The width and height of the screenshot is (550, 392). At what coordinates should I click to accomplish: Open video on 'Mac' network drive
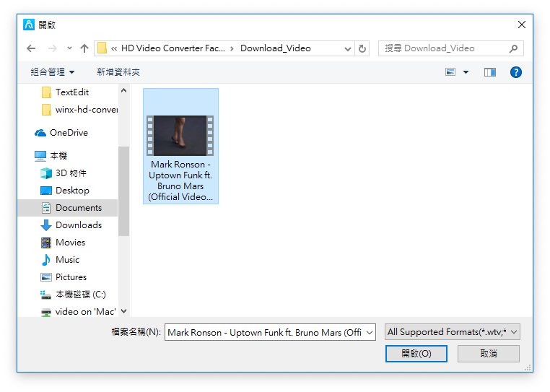tap(86, 311)
